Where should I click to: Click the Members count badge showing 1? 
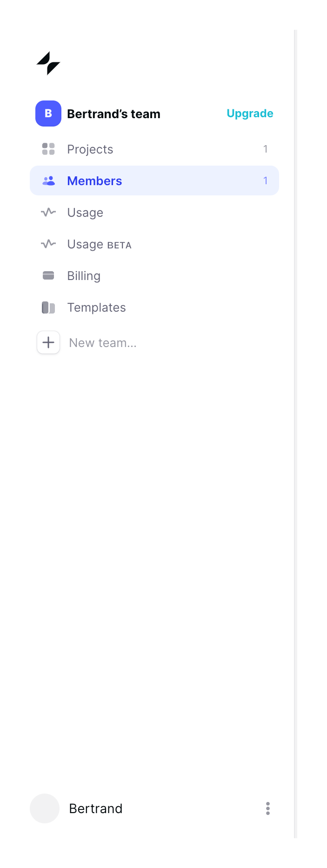(x=266, y=180)
